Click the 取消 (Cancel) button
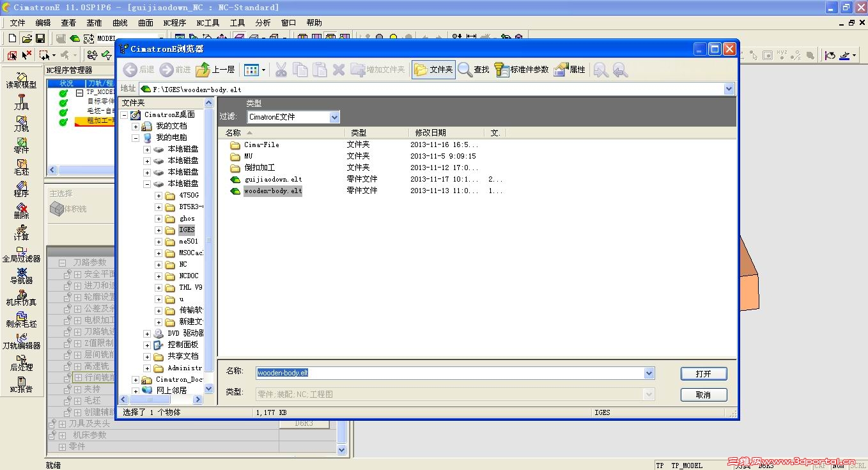 (704, 395)
